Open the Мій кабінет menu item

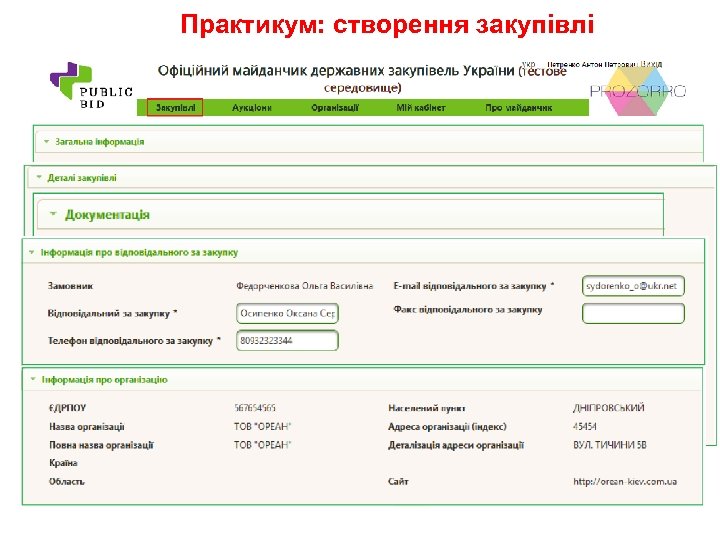coord(421,107)
